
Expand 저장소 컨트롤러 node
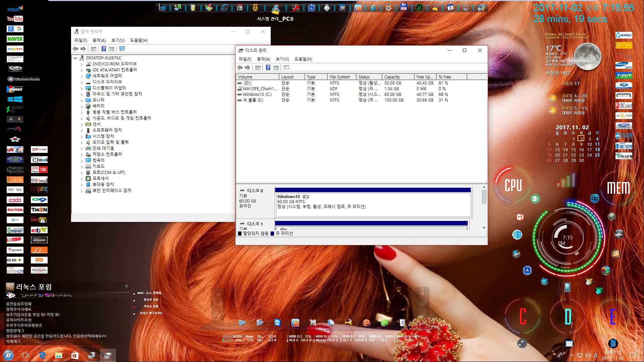(x=82, y=155)
